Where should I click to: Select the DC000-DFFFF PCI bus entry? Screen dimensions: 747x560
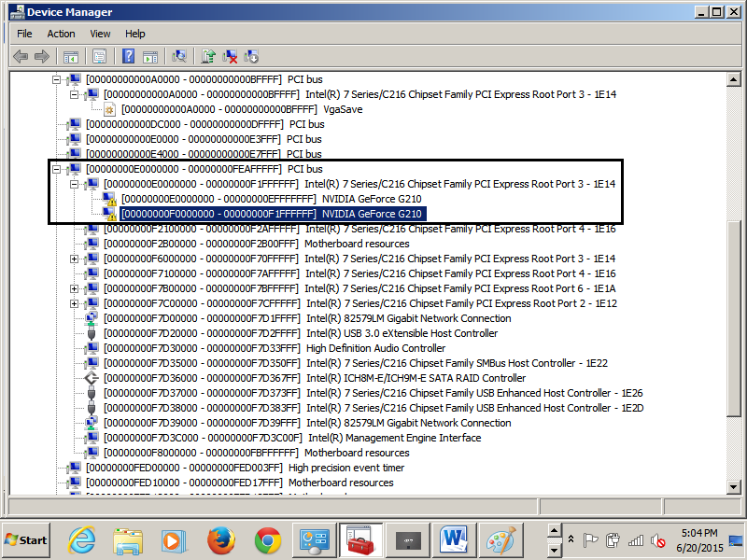click(205, 124)
